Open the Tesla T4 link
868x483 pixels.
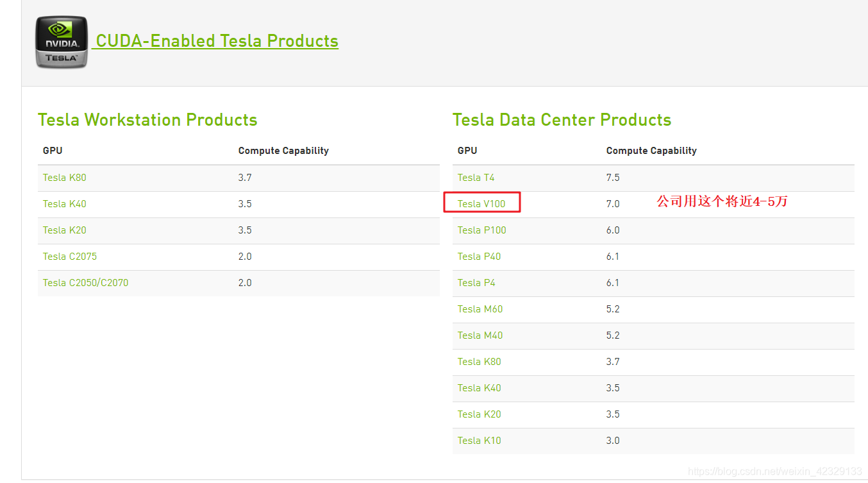476,178
